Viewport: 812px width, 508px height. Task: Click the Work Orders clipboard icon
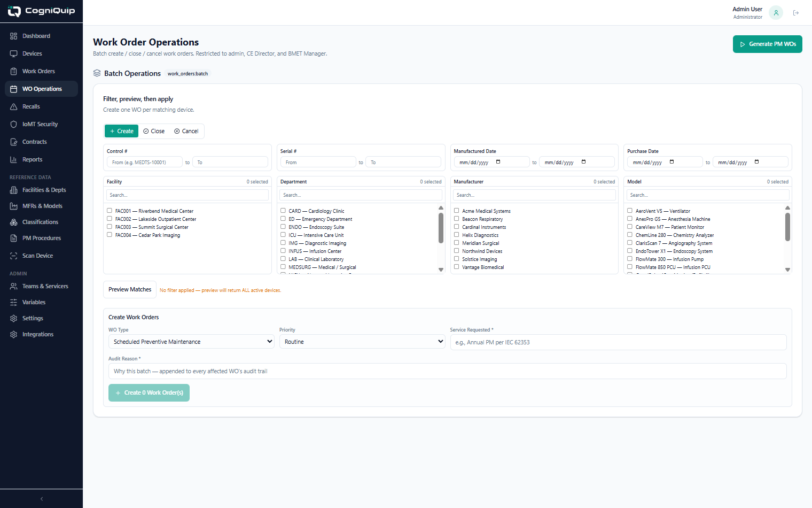13,71
